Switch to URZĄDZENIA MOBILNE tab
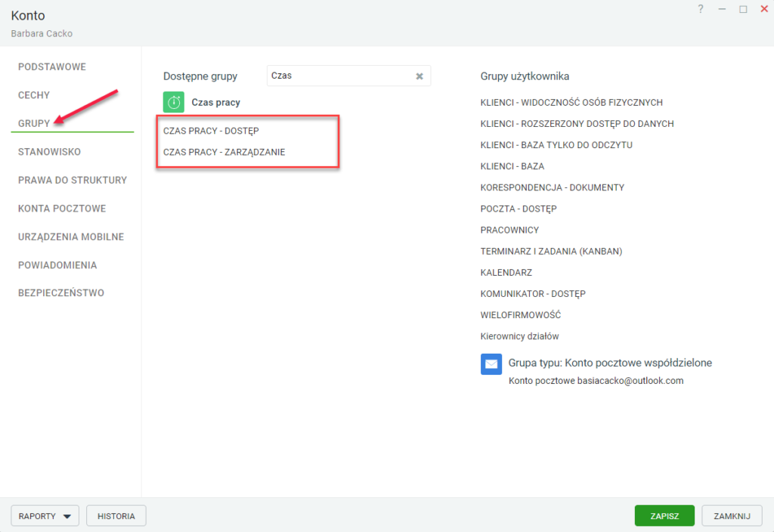Image resolution: width=774 pixels, height=532 pixels. (71, 237)
